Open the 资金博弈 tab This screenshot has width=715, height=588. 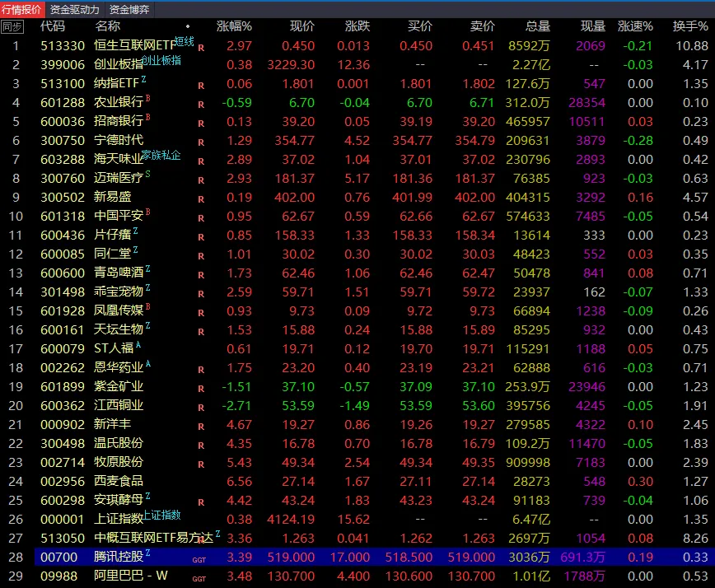click(x=129, y=10)
